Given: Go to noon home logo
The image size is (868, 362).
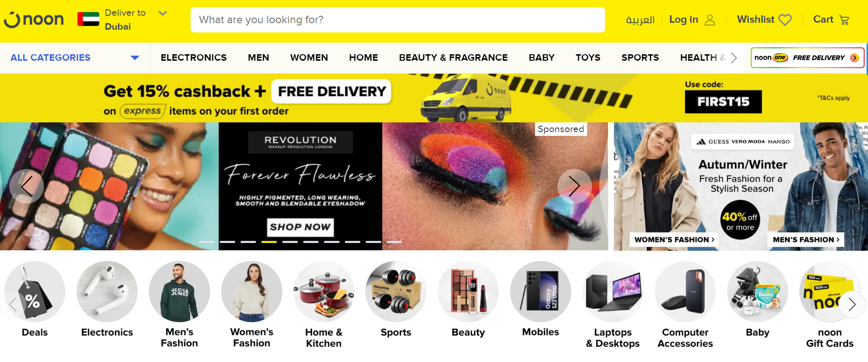Looking at the screenshot, I should pos(34,19).
